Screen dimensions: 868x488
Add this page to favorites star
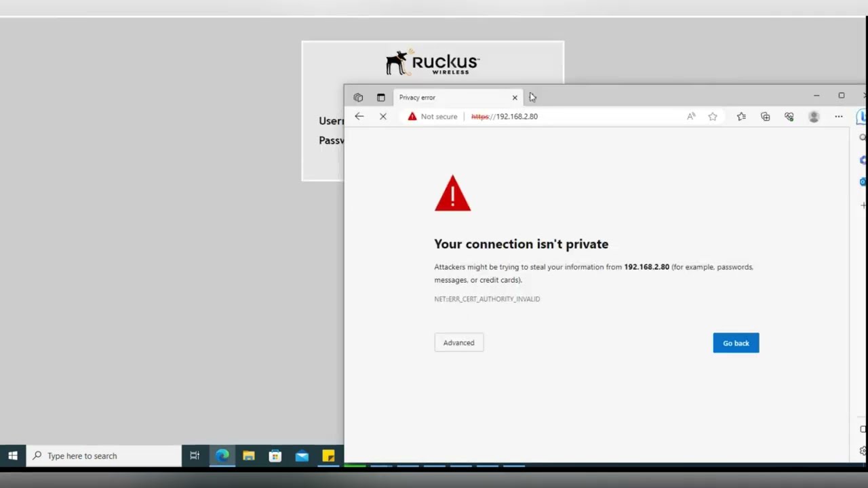click(x=713, y=117)
